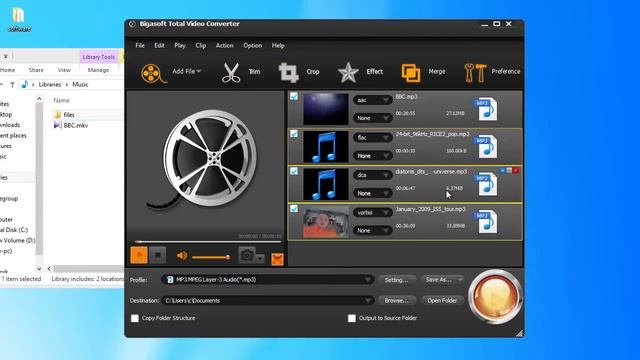
Task: Select Libraries in Explorer address bar
Action: coord(50,84)
